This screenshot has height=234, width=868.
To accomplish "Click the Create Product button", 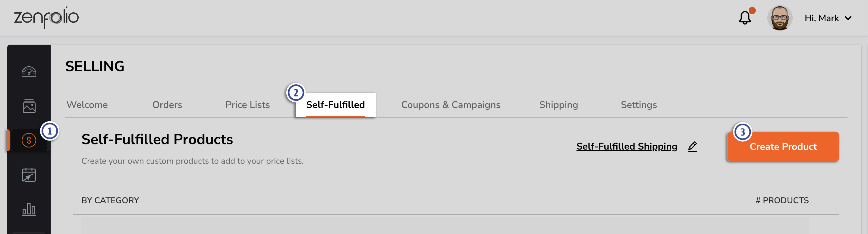I will click(782, 147).
